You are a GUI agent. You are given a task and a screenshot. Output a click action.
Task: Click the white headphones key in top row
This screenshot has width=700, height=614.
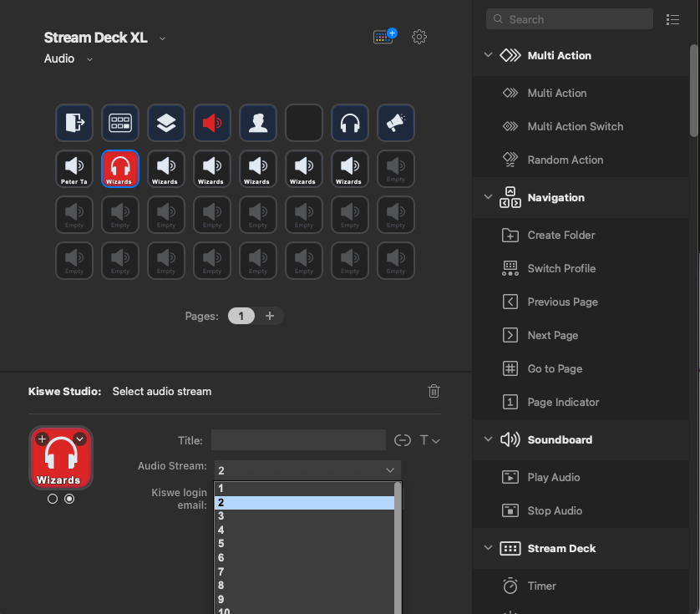point(350,123)
